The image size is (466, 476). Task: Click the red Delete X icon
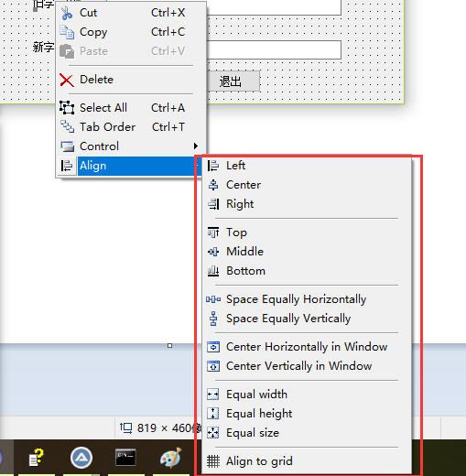[x=67, y=80]
